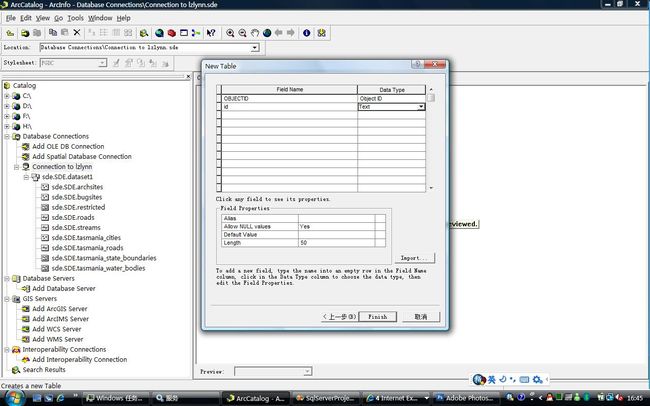Open the Window menu

pyautogui.click(x=100, y=18)
